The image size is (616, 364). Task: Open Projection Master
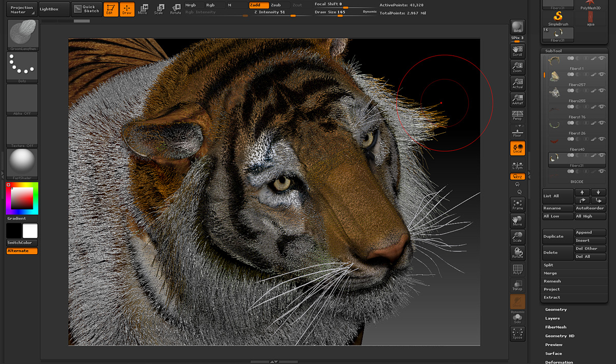tap(22, 9)
